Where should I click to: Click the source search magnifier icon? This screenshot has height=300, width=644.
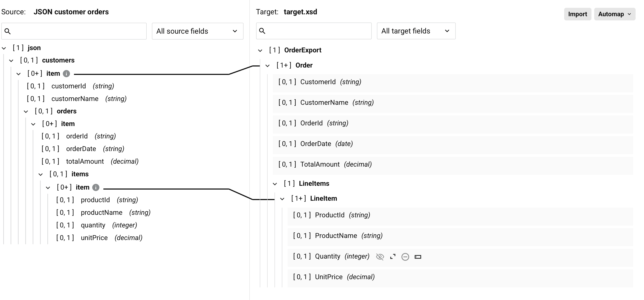pos(8,31)
